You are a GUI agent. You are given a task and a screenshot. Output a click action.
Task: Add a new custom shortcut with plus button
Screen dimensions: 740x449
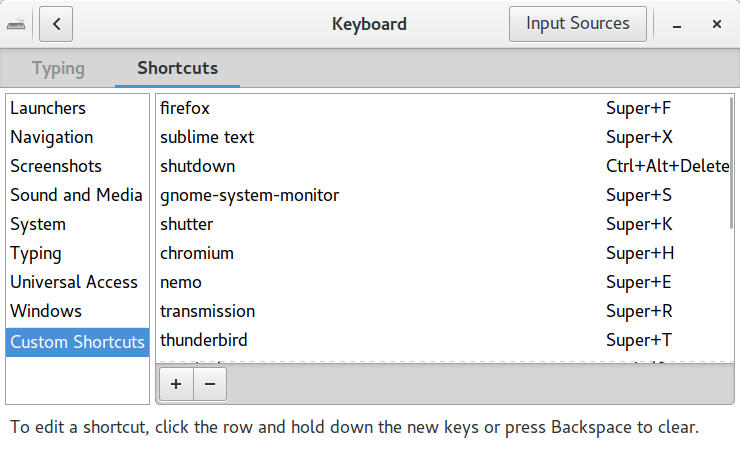click(176, 384)
